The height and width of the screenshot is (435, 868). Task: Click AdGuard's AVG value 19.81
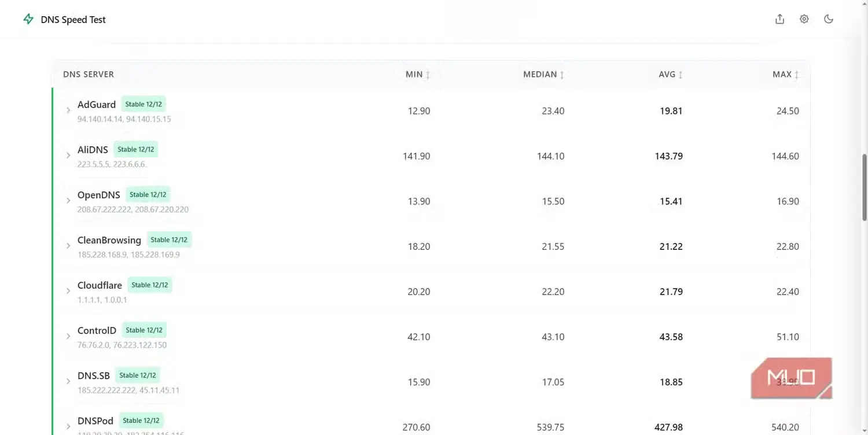tap(671, 111)
